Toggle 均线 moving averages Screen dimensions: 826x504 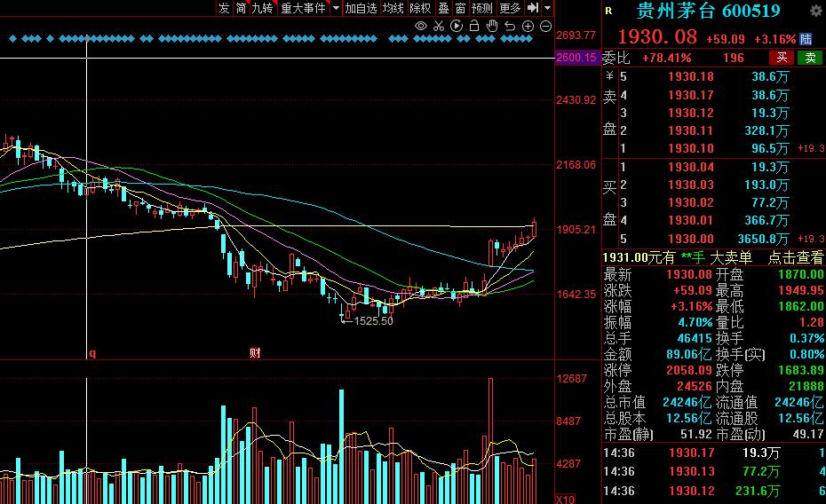point(393,8)
